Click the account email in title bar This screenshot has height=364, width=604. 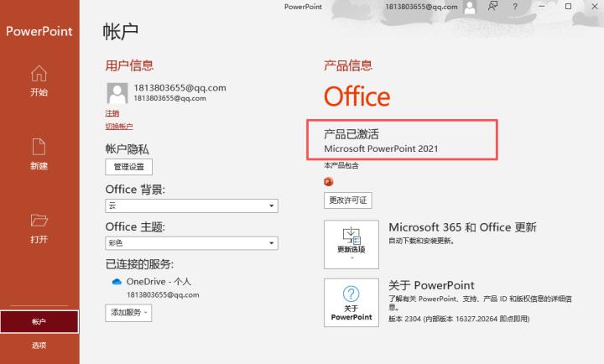421,7
